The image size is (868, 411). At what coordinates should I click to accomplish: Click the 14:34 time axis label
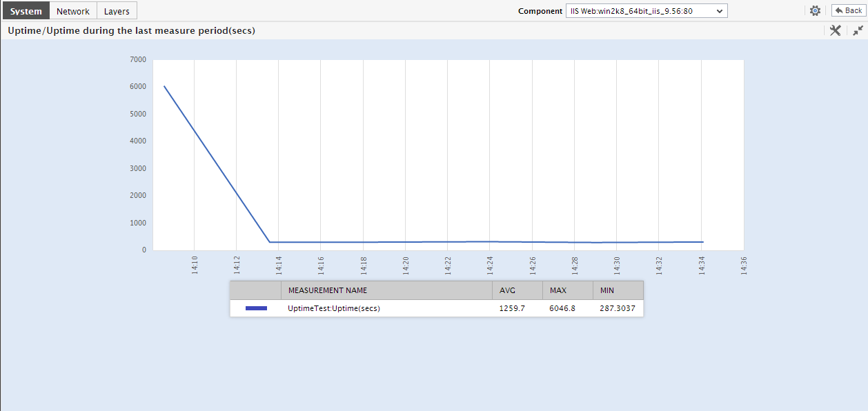click(702, 265)
